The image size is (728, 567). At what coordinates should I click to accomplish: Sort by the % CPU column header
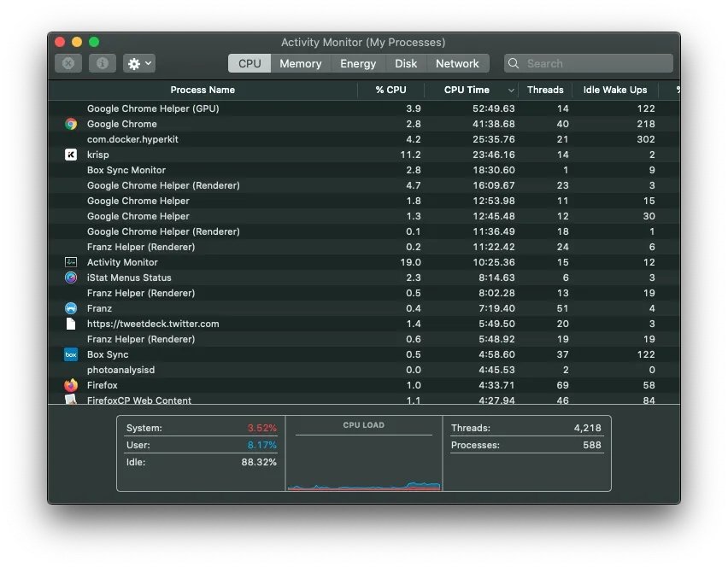tap(390, 90)
